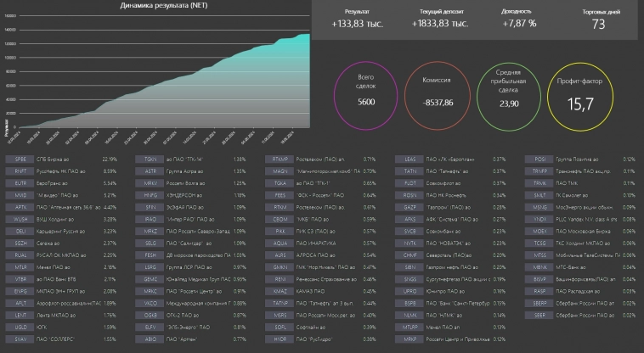The width and height of the screenshot is (644, 353).
Task: Click the YNDX ticker badge
Action: (540, 218)
